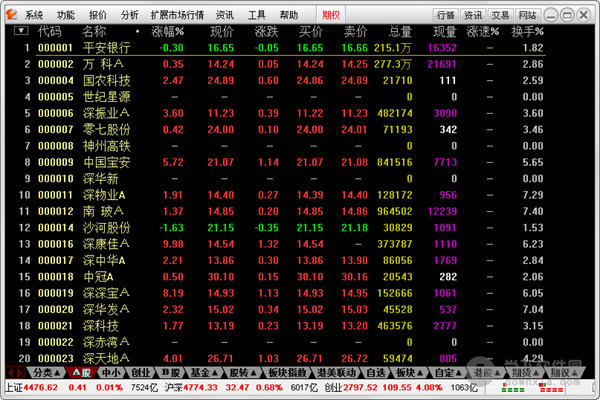Click the 行情 button at top right
The image size is (600, 400).
coord(446,15)
